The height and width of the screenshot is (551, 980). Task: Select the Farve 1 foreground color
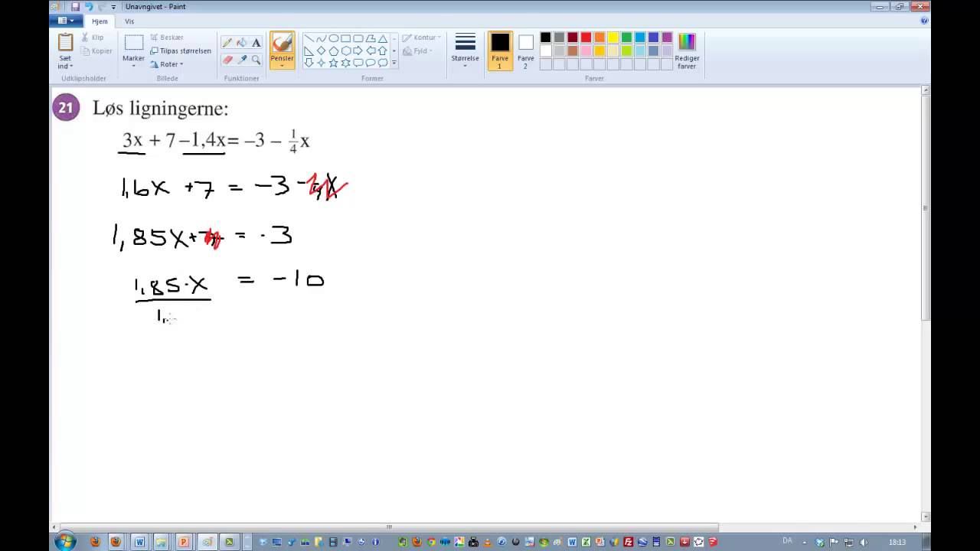click(500, 51)
